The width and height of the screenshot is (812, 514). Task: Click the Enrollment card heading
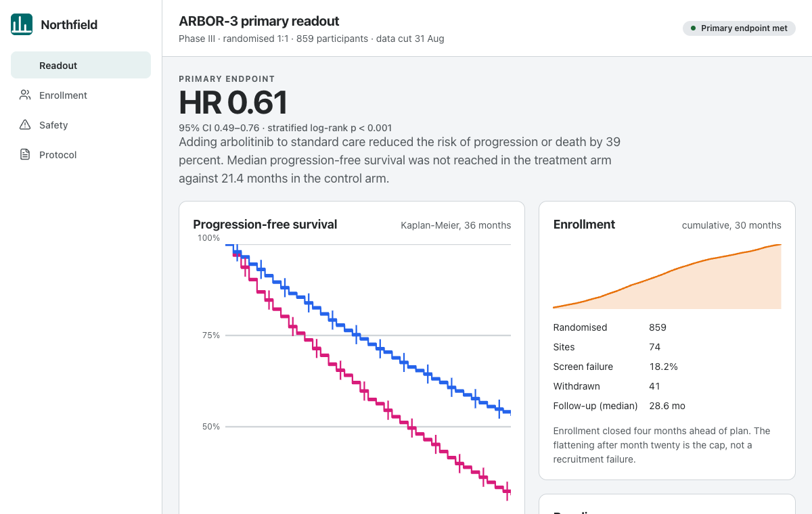click(584, 225)
